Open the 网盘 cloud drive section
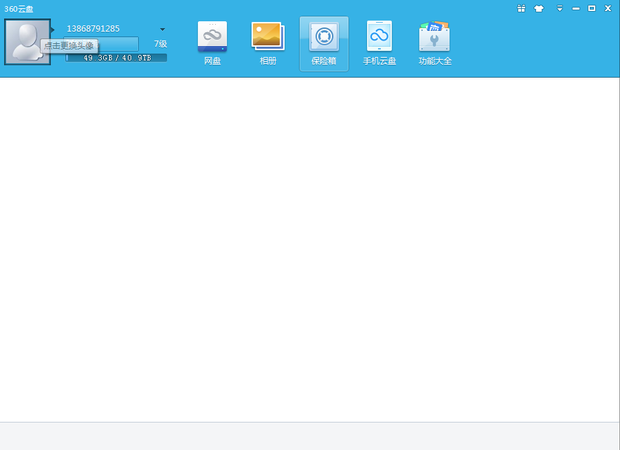The width and height of the screenshot is (620, 450). 212,44
